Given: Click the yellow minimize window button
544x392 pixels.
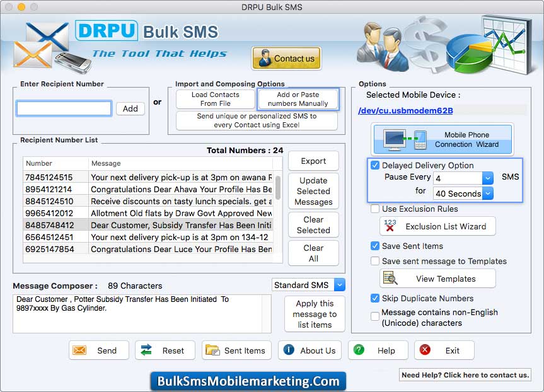Looking at the screenshot, I should [21, 6].
